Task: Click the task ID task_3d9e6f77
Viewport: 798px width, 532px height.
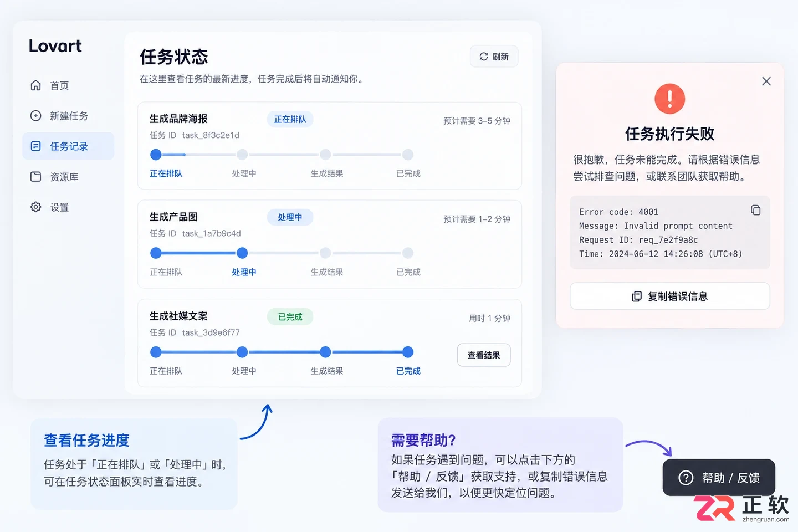Action: pyautogui.click(x=211, y=332)
